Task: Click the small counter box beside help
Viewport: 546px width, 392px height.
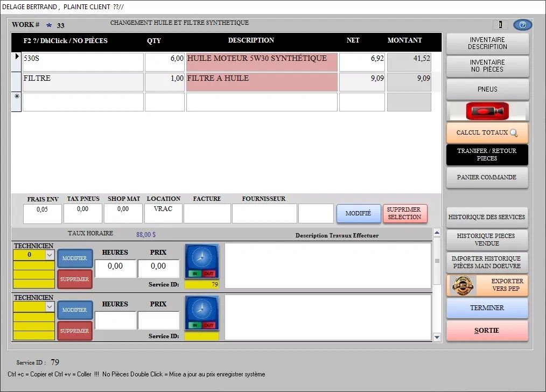Action: (x=500, y=24)
